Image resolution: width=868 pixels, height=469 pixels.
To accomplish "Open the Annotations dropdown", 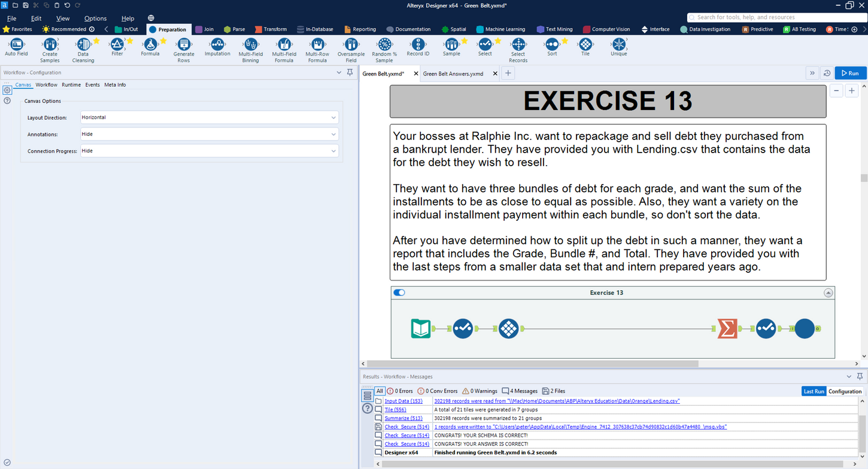I will 210,135.
